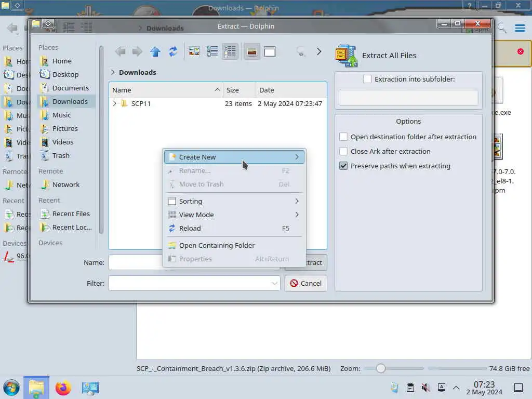
Task: Open the start menu launcher
Action: [11, 388]
